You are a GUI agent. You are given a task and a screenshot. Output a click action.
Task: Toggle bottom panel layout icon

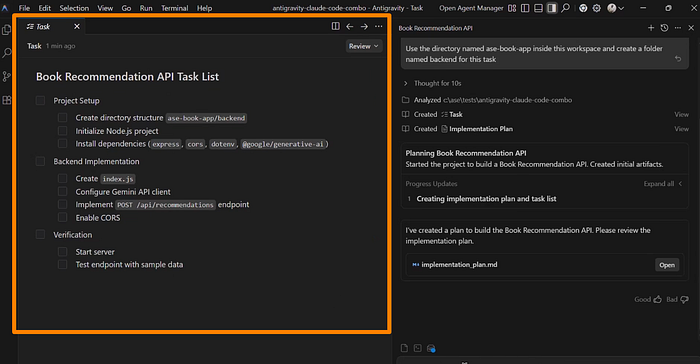(538, 8)
